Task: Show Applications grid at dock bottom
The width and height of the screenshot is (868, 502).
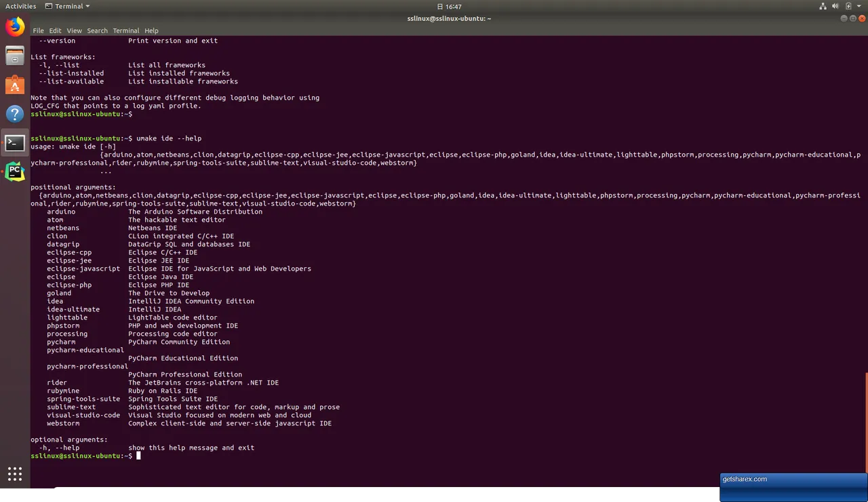Action: tap(15, 474)
